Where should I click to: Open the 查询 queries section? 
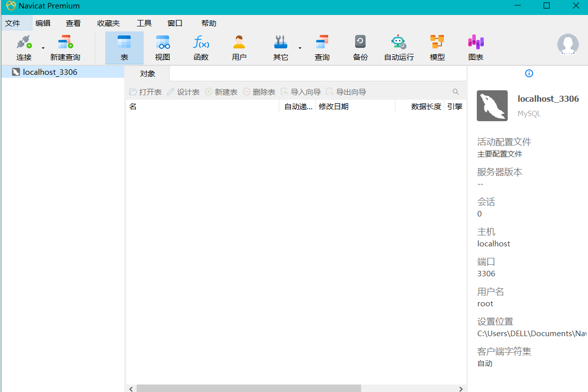[322, 48]
